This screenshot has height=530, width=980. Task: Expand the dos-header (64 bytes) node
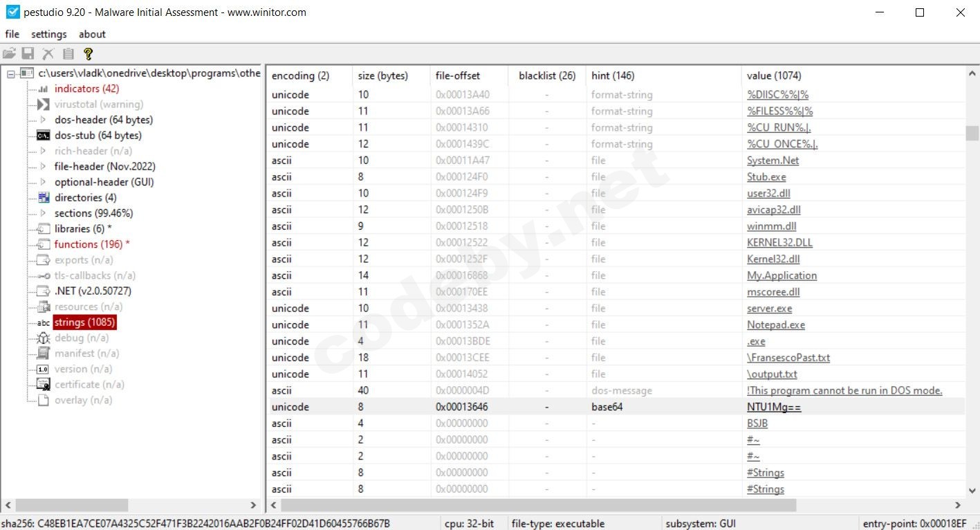(x=43, y=120)
